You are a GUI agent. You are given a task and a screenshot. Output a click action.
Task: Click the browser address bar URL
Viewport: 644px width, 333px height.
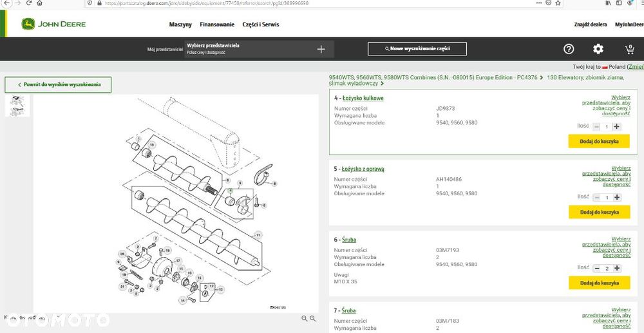point(205,3)
